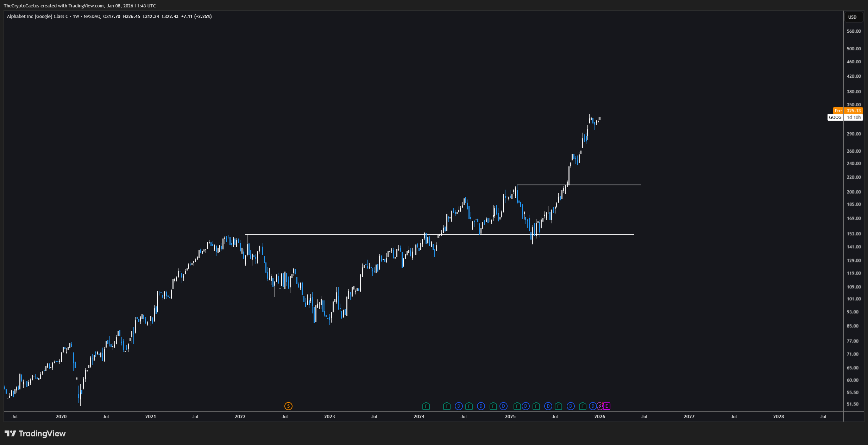The height and width of the screenshot is (445, 868).
Task: Click the 2027 label on time axis
Action: tap(689, 417)
